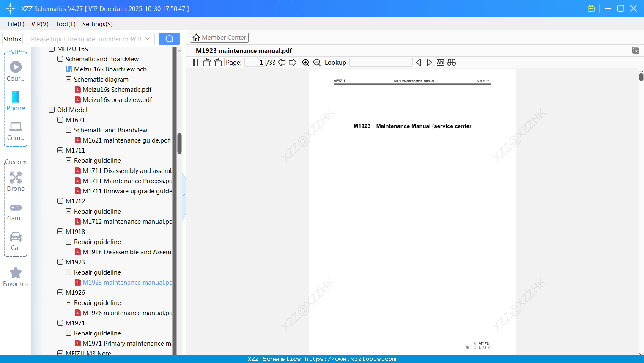Open the model number dropdown list
The width and height of the screenshot is (644, 363).
(x=148, y=39)
